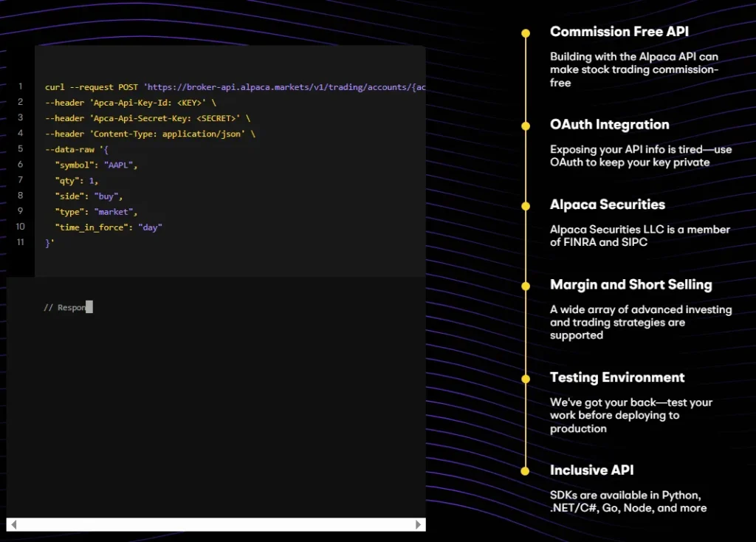Open the Margin and Short Selling heading

(x=630, y=284)
